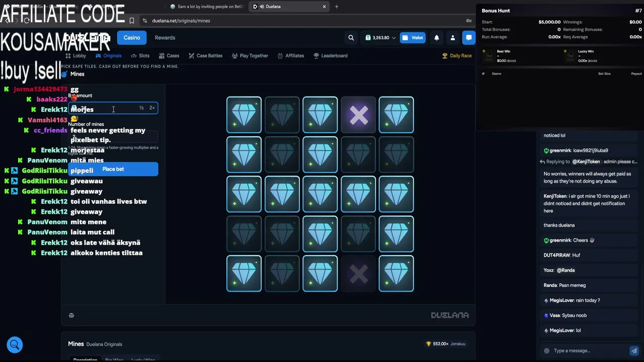Click the faded X tile in the bottom row

[x=359, y=274]
